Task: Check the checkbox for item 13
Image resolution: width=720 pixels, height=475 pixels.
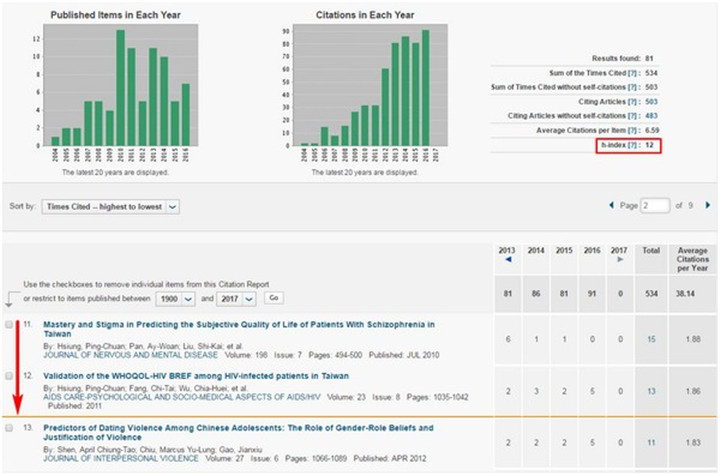Action: [9, 428]
